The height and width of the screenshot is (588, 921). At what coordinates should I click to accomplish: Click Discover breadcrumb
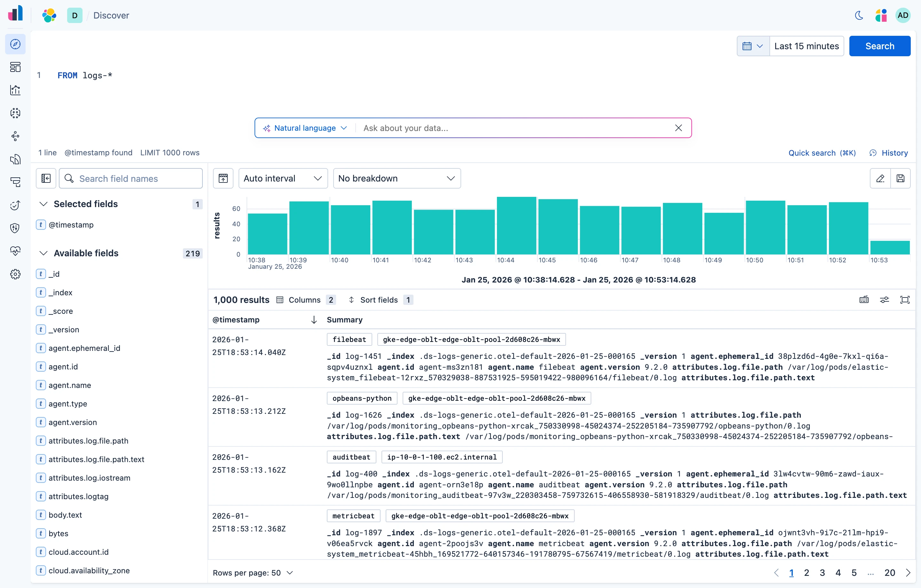tap(111, 15)
